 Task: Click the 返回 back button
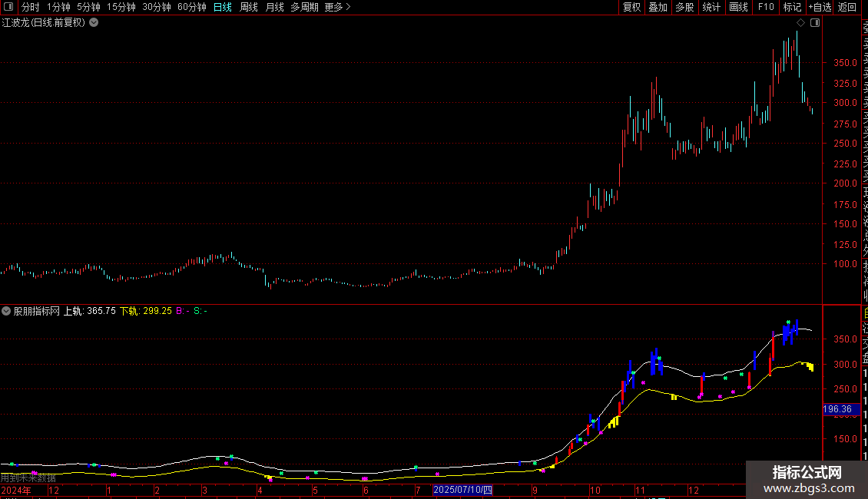[x=847, y=7]
